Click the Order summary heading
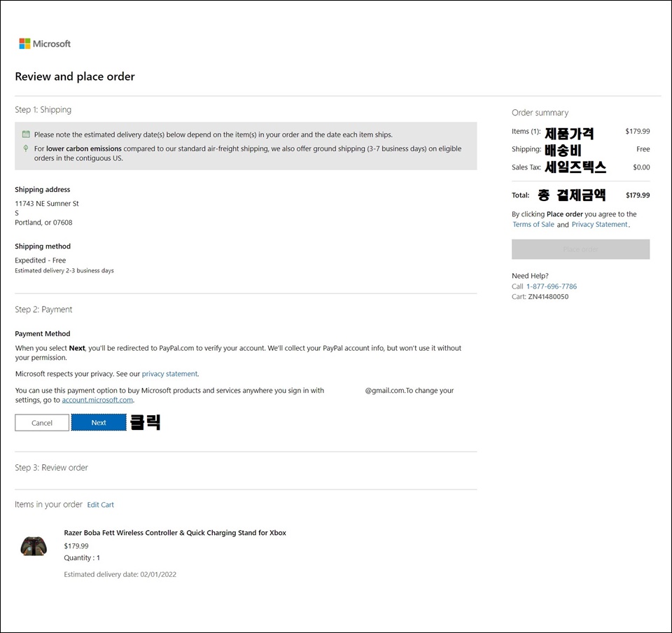This screenshot has height=633, width=672. point(540,113)
